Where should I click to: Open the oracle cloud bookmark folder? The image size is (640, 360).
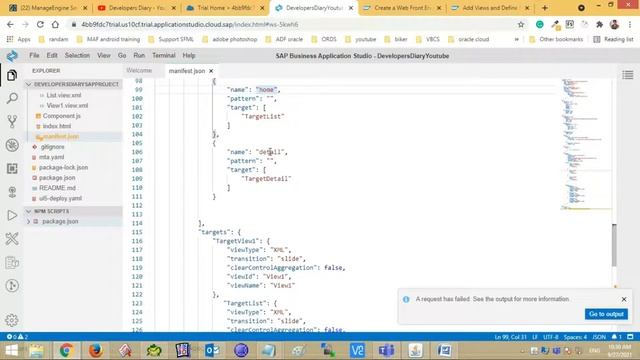click(x=468, y=39)
